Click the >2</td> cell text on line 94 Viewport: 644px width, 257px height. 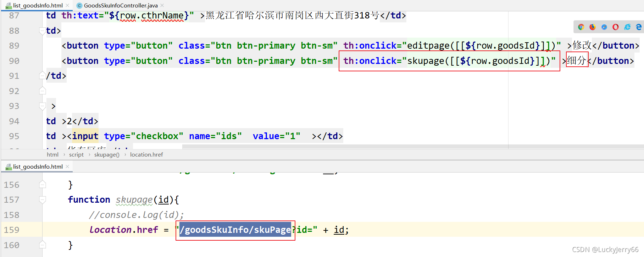pyautogui.click(x=80, y=121)
